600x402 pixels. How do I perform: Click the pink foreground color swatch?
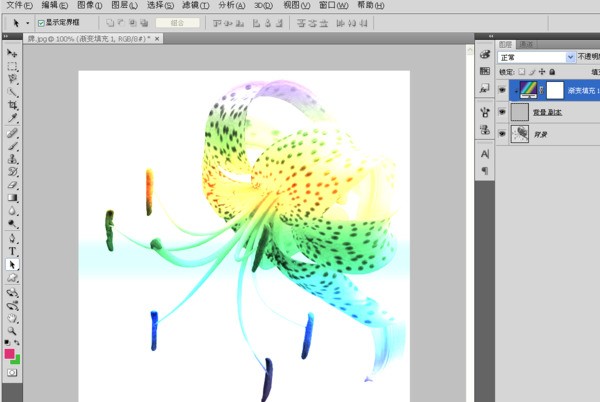[10, 353]
